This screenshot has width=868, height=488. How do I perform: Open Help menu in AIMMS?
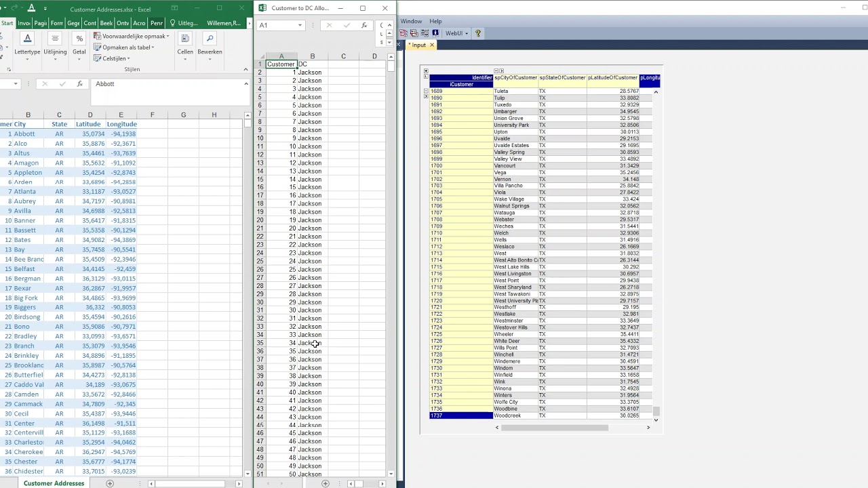pyautogui.click(x=435, y=22)
